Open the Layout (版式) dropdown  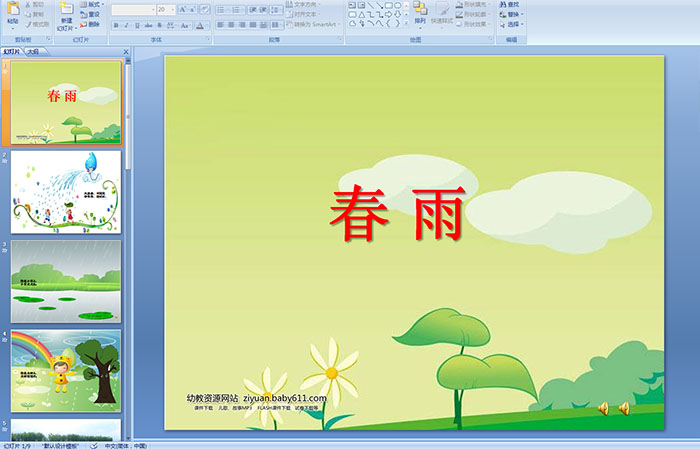click(92, 4)
